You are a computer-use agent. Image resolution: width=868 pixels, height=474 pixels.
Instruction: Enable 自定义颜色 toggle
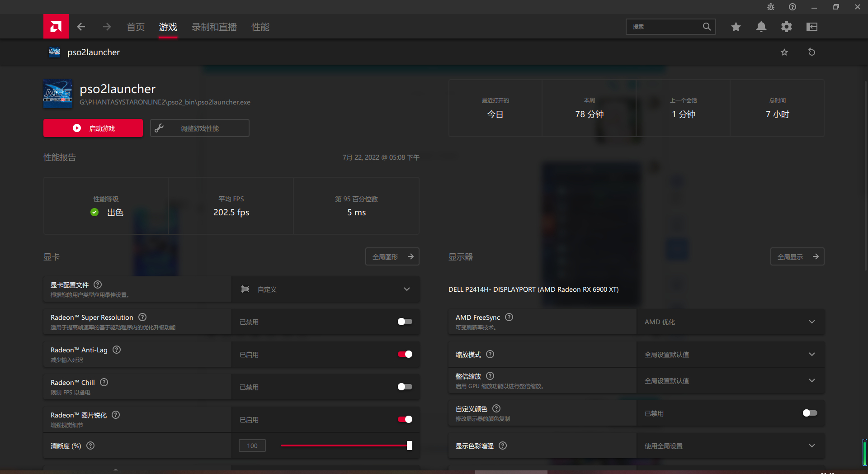point(810,413)
